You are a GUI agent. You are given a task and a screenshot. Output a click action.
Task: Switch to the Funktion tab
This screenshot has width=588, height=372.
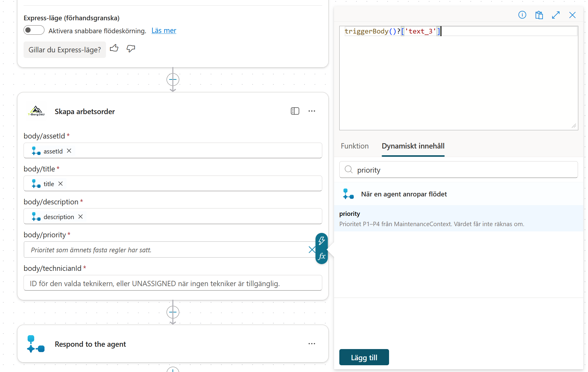(x=355, y=146)
